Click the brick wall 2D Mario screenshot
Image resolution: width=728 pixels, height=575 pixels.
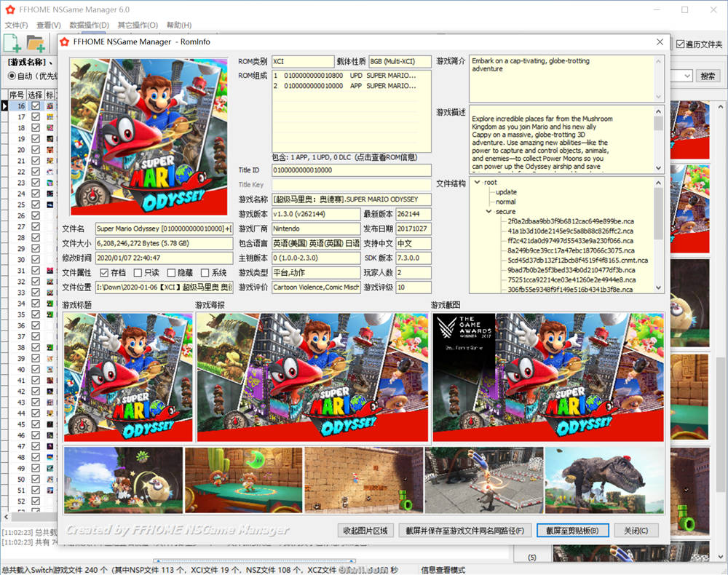pos(364,480)
